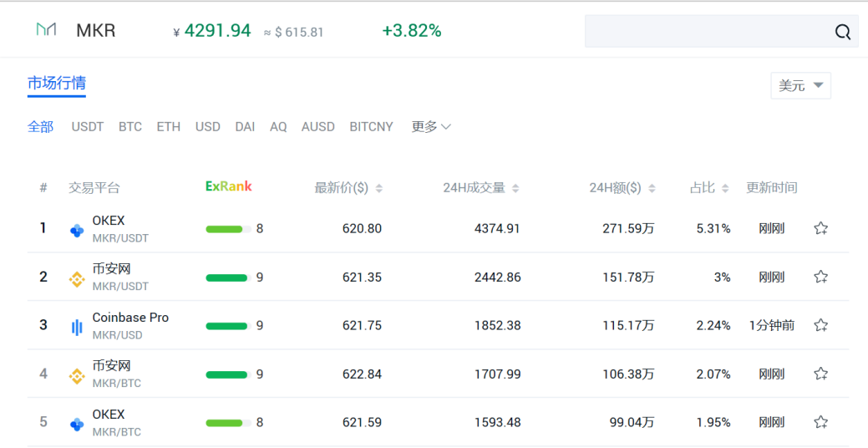Viewport: 868px width, 448px height.
Task: Expand the 更多 filter dropdown
Action: (431, 127)
